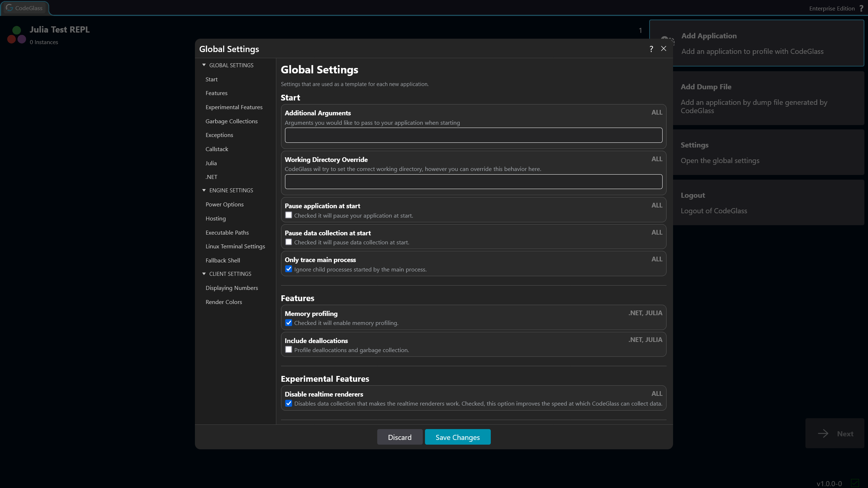Collapse the ENGINE SETTINGS tree section
Viewport: 868px width, 488px height.
click(204, 190)
